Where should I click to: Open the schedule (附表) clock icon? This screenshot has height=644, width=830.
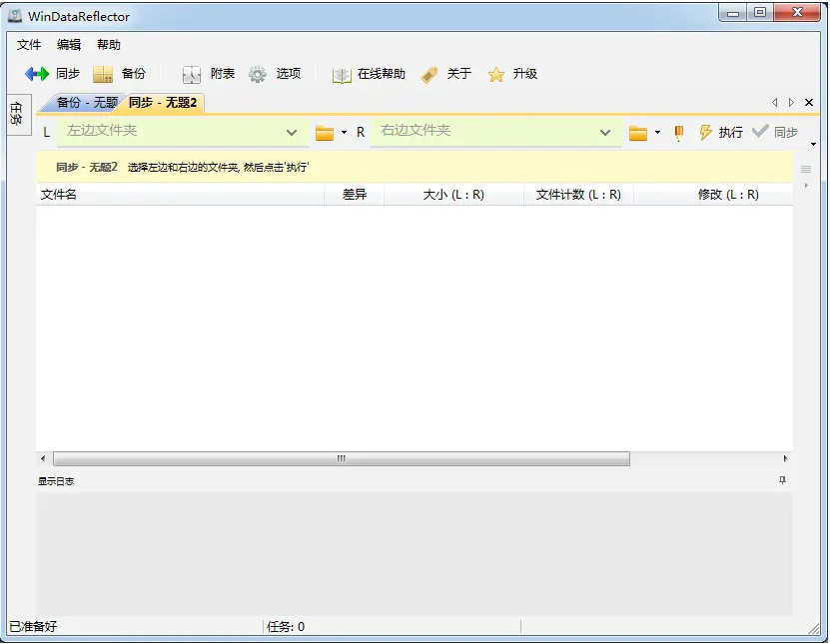pyautogui.click(x=191, y=75)
